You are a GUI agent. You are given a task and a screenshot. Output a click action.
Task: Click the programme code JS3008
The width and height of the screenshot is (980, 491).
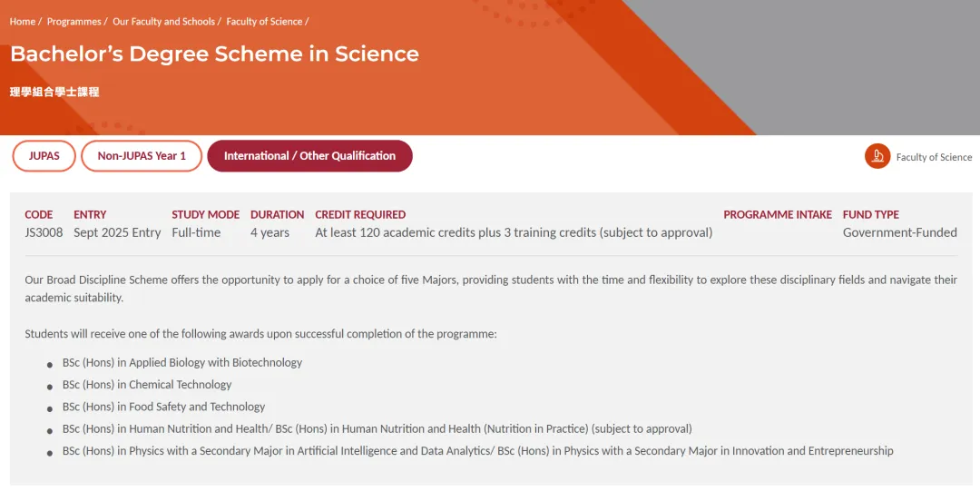pos(44,232)
